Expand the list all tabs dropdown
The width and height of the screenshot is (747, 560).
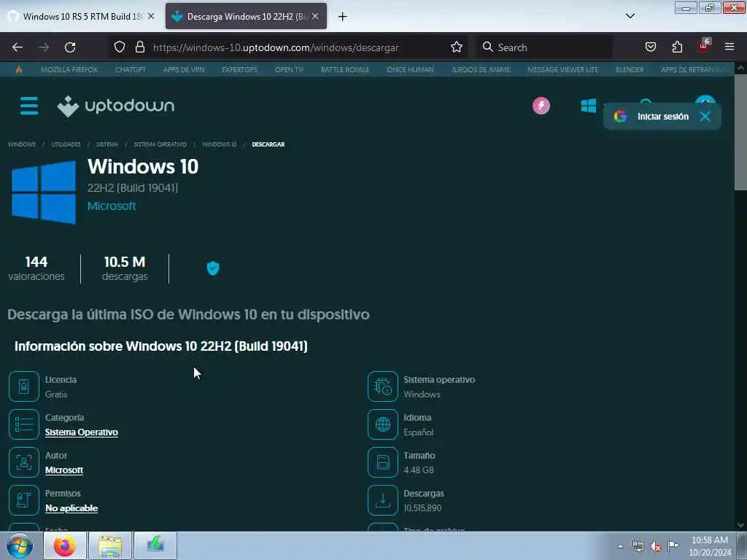coord(630,16)
